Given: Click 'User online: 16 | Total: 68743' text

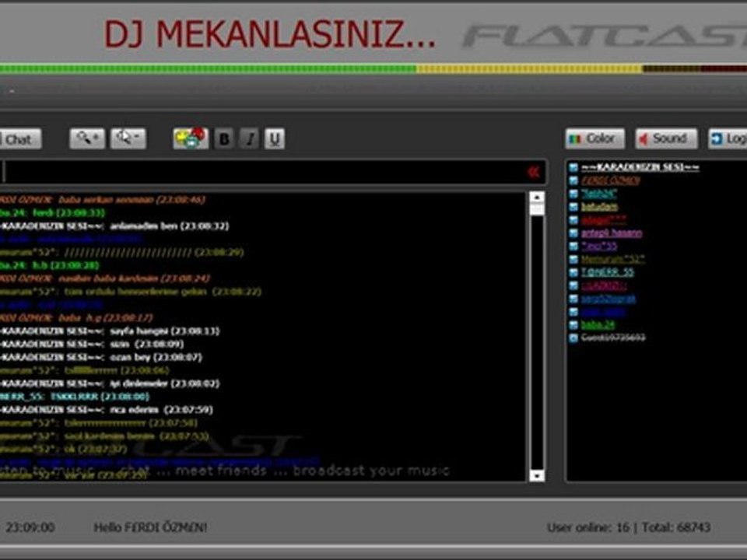Looking at the screenshot, I should [x=629, y=527].
